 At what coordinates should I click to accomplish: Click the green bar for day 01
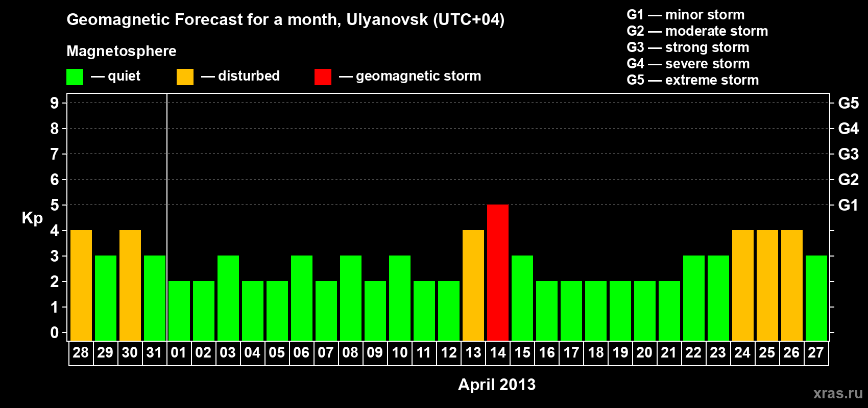tap(179, 311)
